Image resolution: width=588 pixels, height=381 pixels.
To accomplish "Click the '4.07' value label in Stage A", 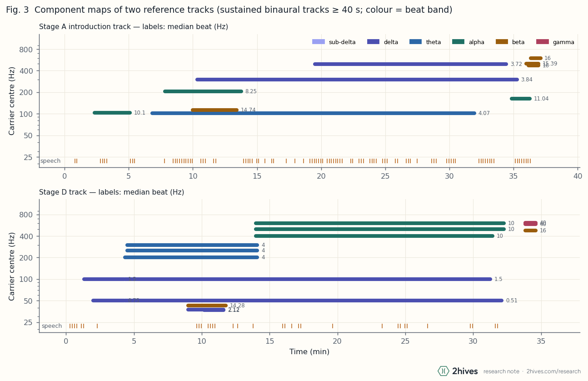I will [x=484, y=113].
